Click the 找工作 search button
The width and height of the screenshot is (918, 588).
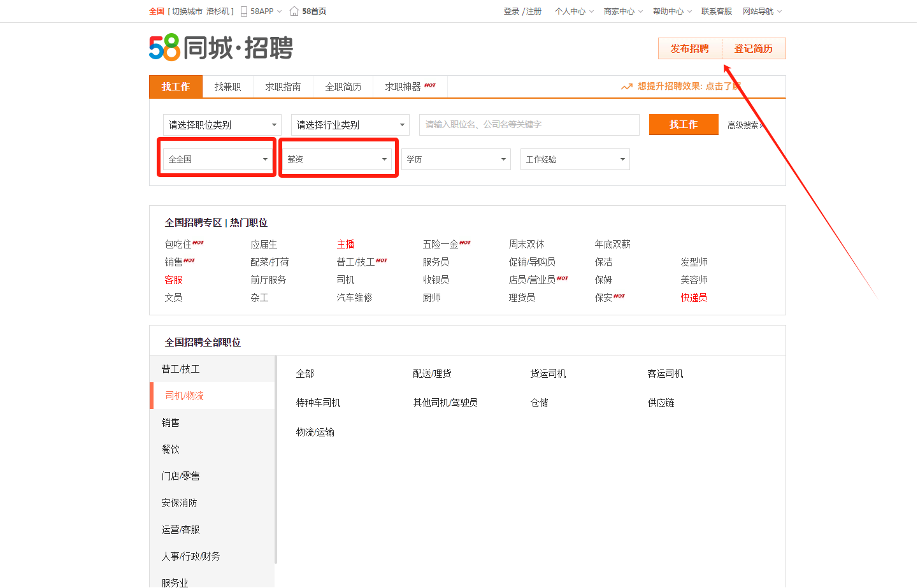(x=684, y=124)
